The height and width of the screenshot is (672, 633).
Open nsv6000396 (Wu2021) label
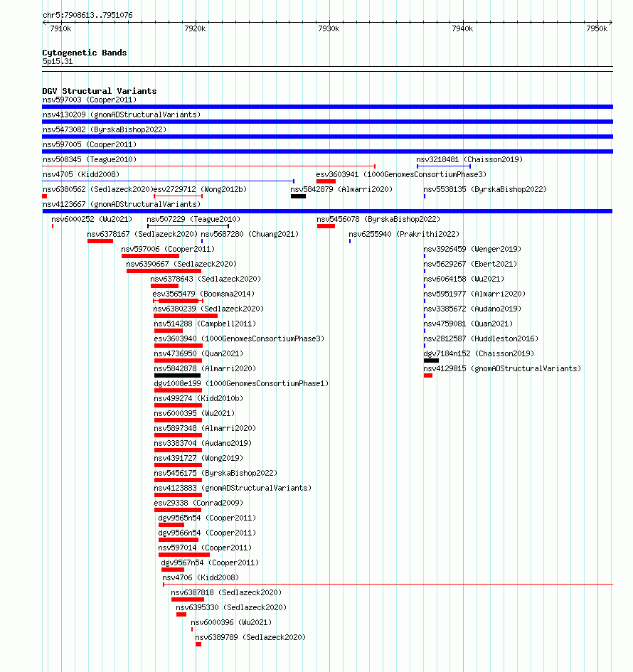[231, 623]
